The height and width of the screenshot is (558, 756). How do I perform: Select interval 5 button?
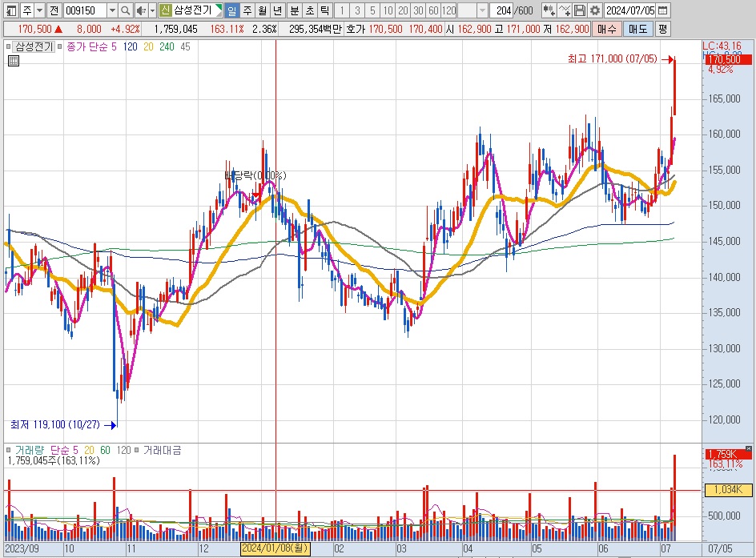click(x=372, y=10)
